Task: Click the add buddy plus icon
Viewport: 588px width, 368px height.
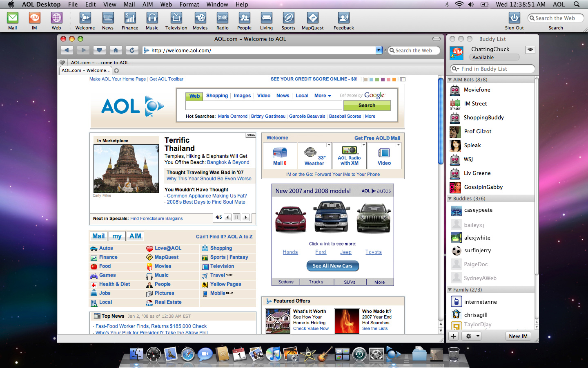Action: point(453,336)
